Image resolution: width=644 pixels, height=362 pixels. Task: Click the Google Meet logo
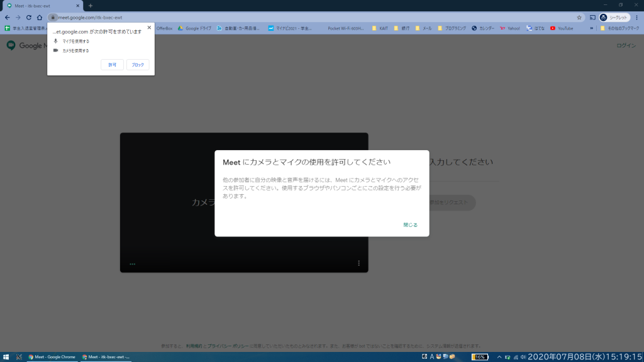pos(27,45)
